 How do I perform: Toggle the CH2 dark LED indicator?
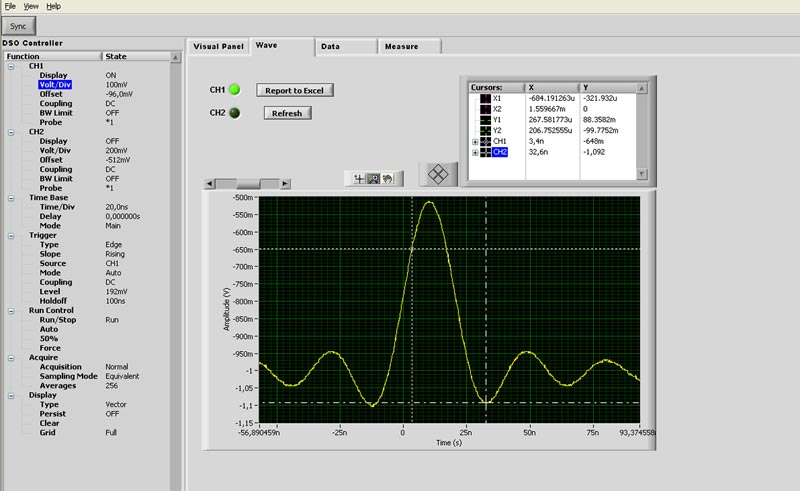click(235, 113)
